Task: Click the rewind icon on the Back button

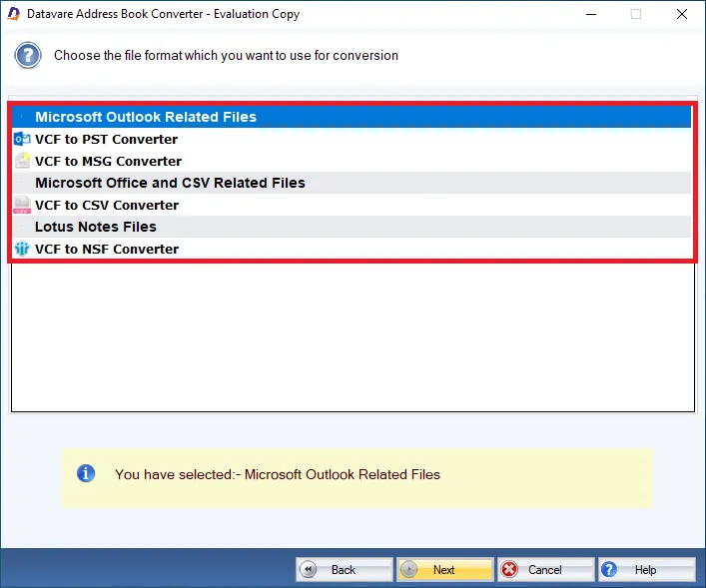Action: click(x=308, y=569)
